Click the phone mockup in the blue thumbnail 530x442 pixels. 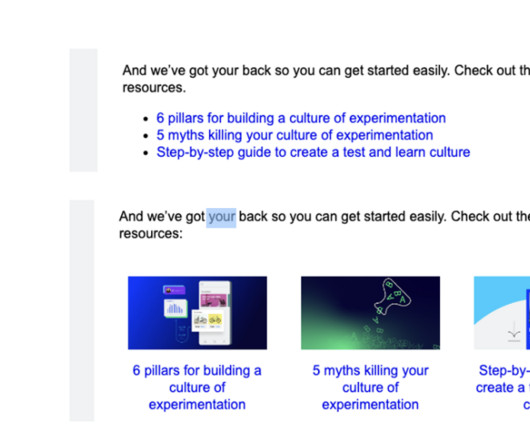click(x=215, y=312)
